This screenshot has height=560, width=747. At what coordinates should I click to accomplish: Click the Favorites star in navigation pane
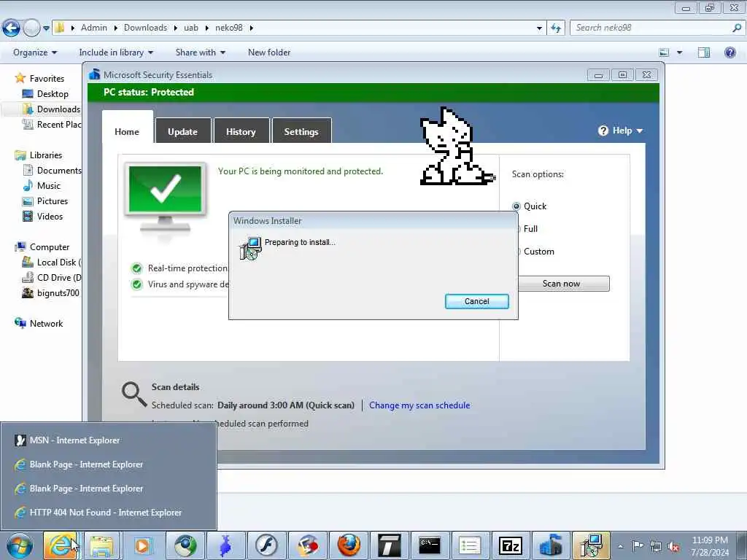coord(20,78)
